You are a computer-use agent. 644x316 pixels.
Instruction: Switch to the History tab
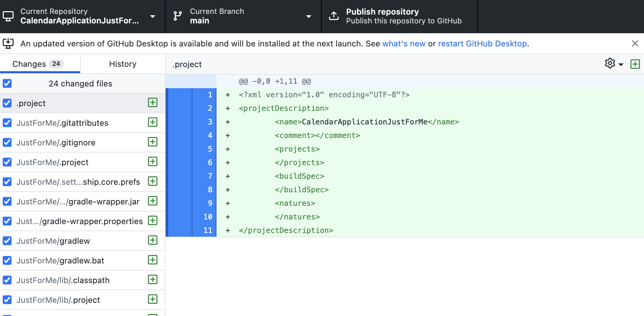click(123, 64)
